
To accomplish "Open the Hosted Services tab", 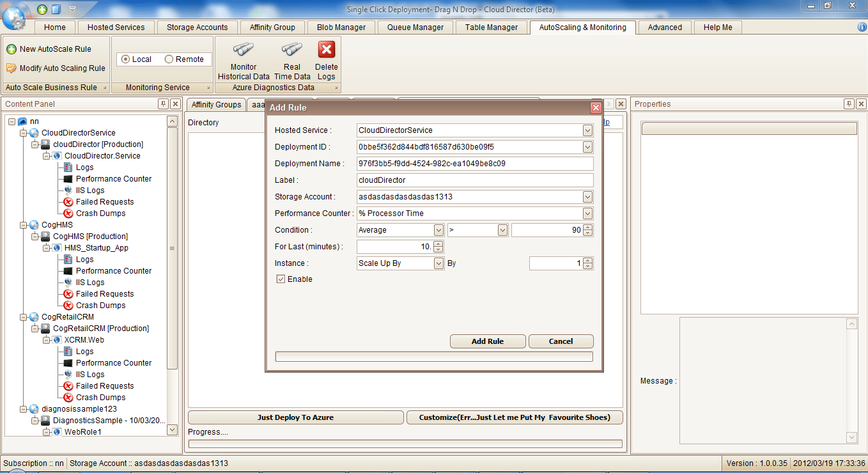I will [x=116, y=27].
